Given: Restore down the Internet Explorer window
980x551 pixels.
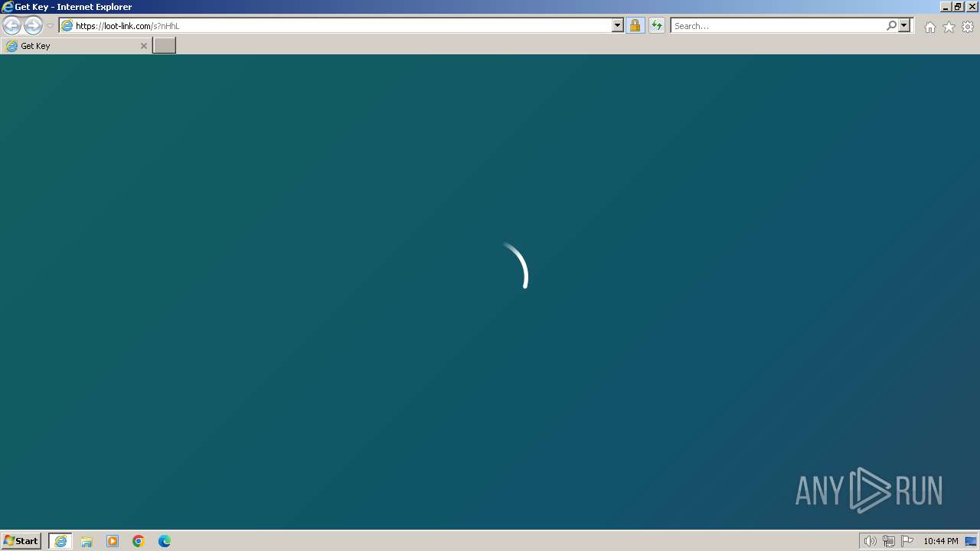Looking at the screenshot, I should tap(958, 7).
